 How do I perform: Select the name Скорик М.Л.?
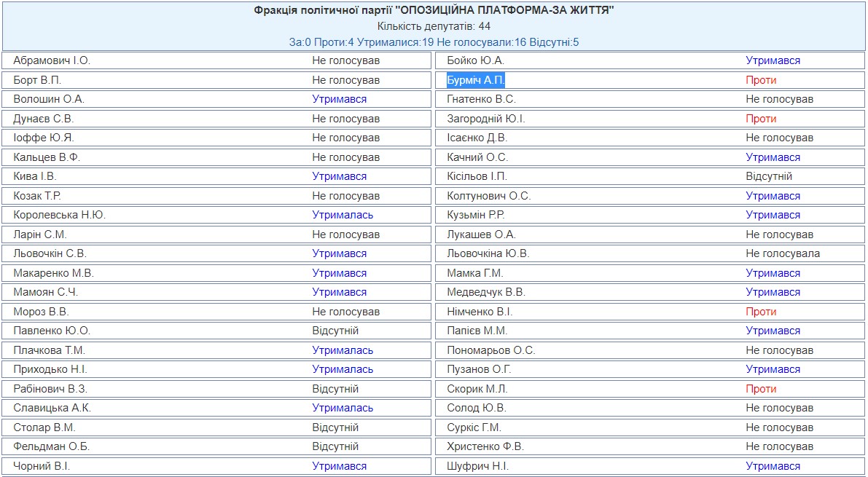(477, 389)
